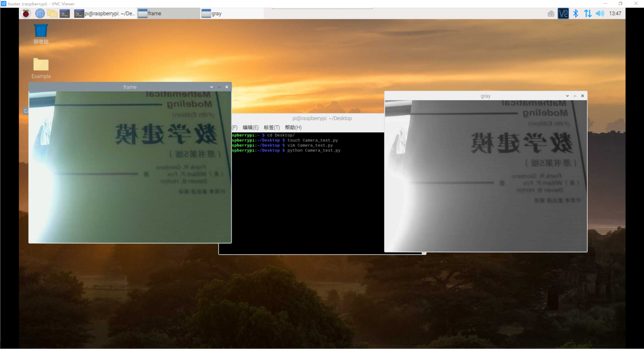
Task: Switch to the pi@raspberrypi terminal taskbar entry
Action: 105,13
